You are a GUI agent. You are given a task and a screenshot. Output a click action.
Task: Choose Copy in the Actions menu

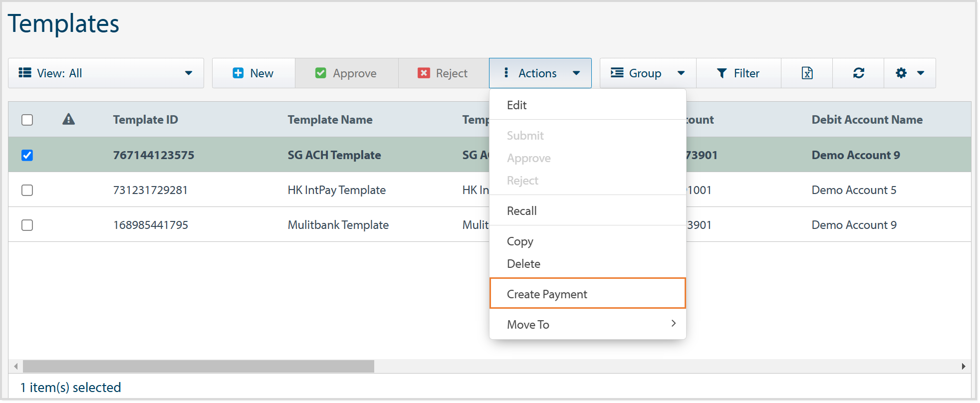520,241
